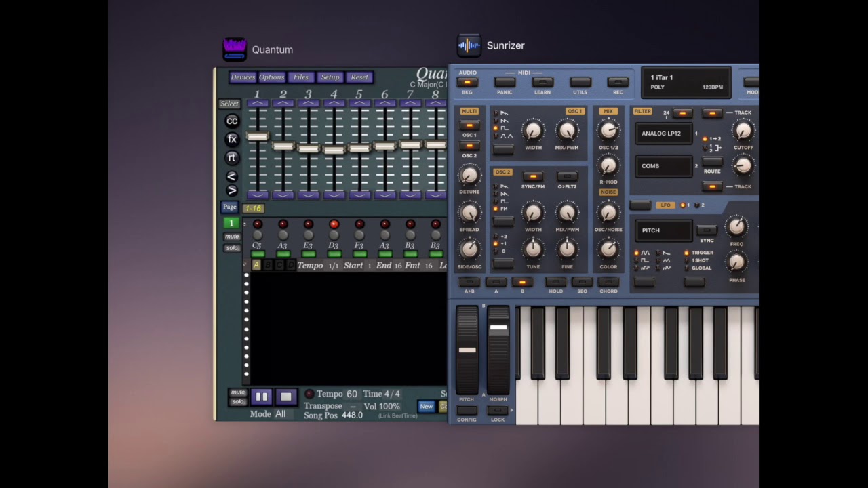Click fader 5 slider handle in Quantum
Image resolution: width=868 pixels, height=488 pixels.
tap(359, 148)
